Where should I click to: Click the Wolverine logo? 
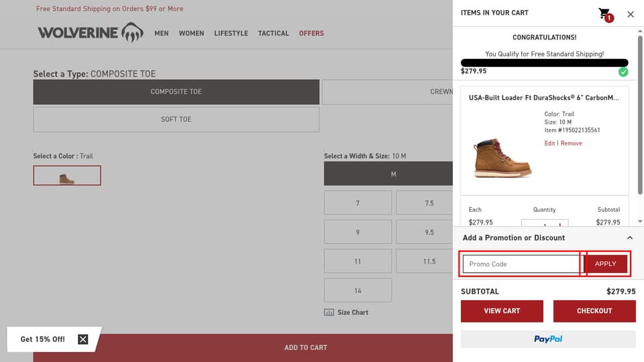[x=91, y=32]
